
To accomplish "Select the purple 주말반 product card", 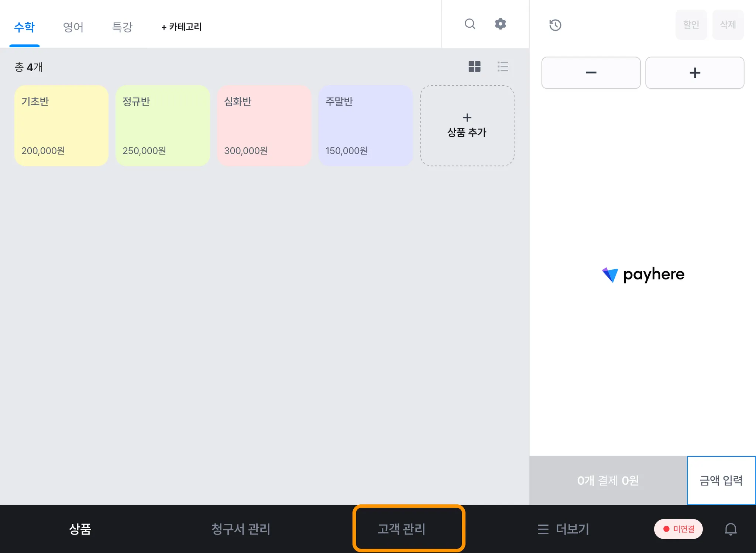I will tap(365, 126).
